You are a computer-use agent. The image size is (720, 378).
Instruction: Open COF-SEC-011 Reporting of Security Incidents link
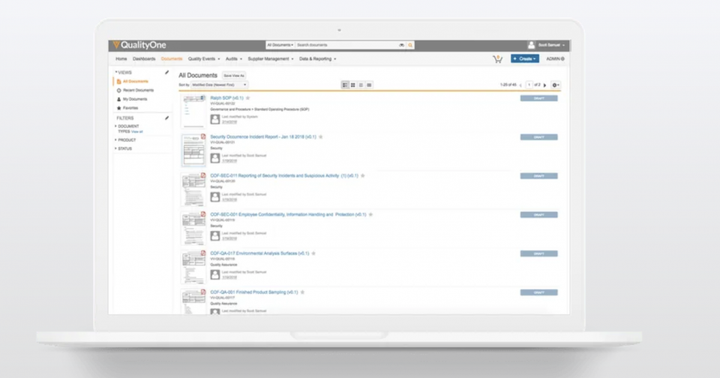pos(284,176)
